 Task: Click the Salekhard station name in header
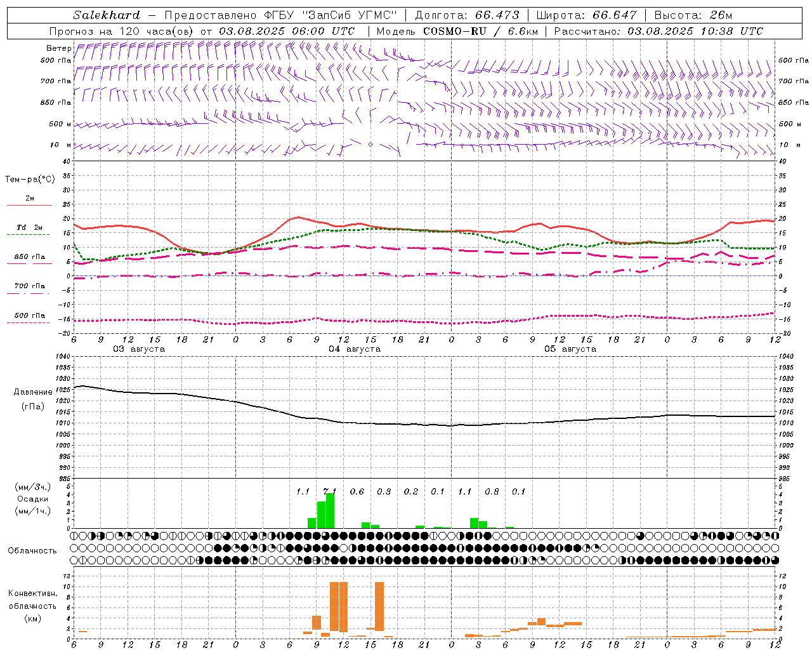point(106,15)
